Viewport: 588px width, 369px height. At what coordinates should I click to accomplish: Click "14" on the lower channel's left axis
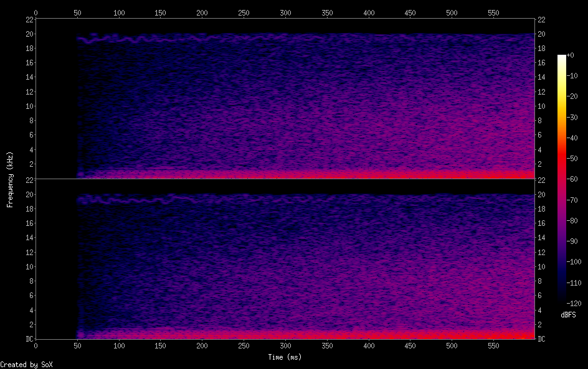30,238
